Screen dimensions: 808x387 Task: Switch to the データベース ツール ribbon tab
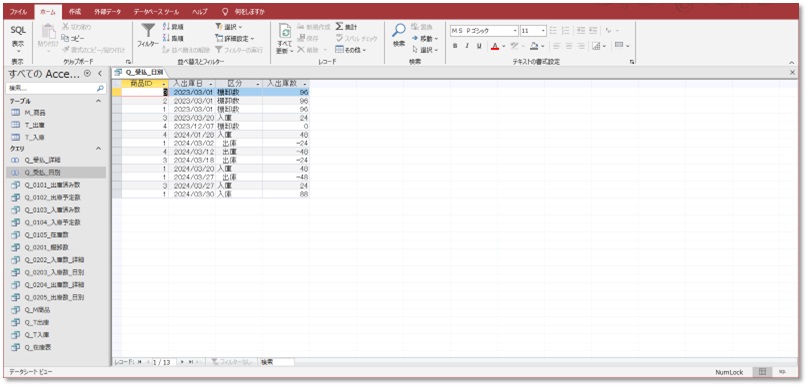tap(156, 11)
